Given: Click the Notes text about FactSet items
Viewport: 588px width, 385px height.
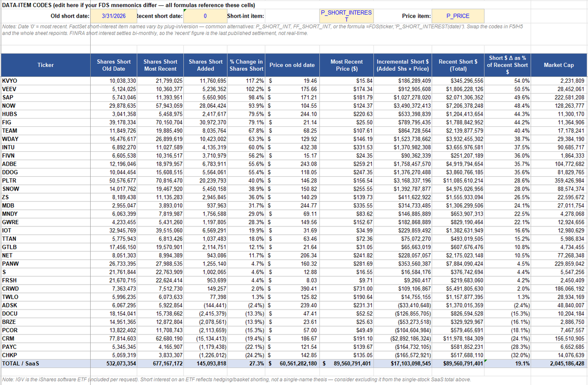Looking at the screenshot, I should click(262, 29).
